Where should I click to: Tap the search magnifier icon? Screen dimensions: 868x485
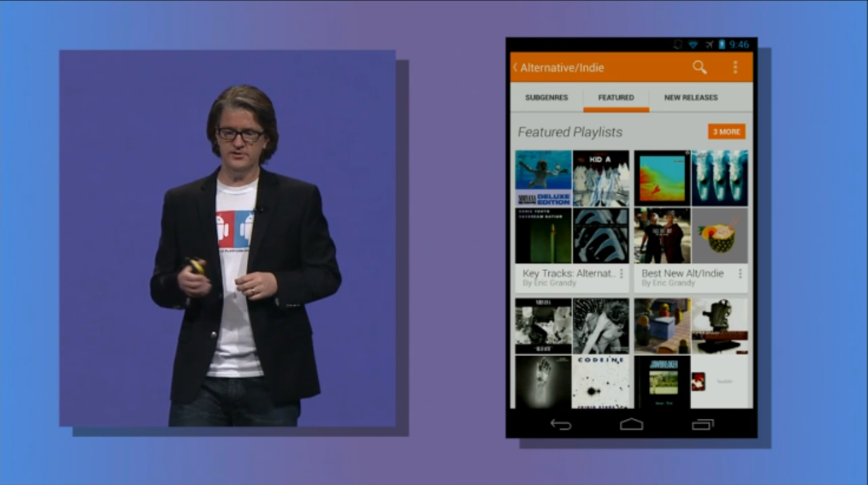coord(700,67)
